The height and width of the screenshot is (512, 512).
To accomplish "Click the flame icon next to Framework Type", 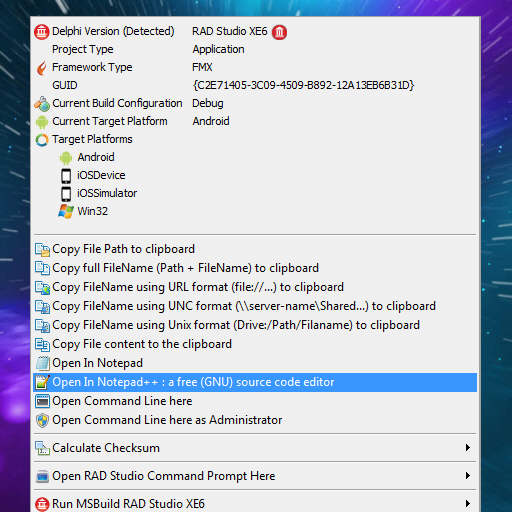I will pyautogui.click(x=42, y=68).
